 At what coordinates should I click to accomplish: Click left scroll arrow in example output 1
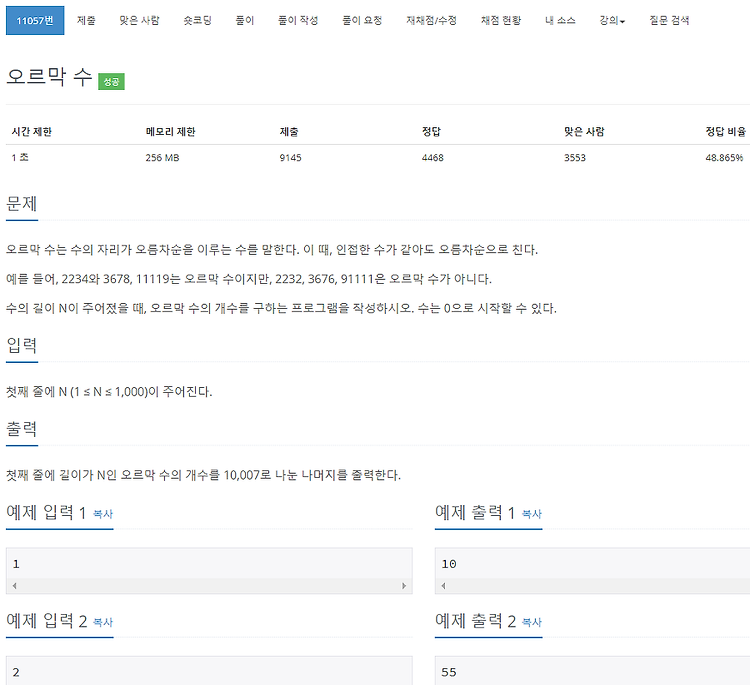(x=443, y=586)
